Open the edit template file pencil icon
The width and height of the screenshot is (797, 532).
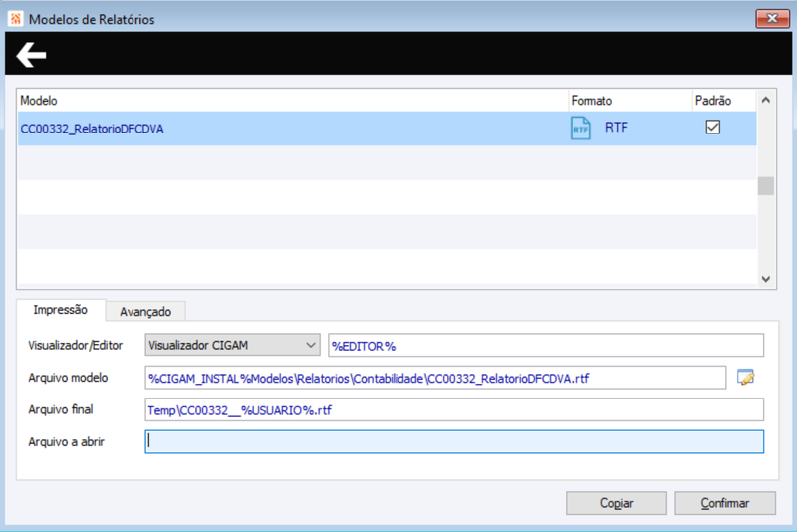pyautogui.click(x=745, y=377)
